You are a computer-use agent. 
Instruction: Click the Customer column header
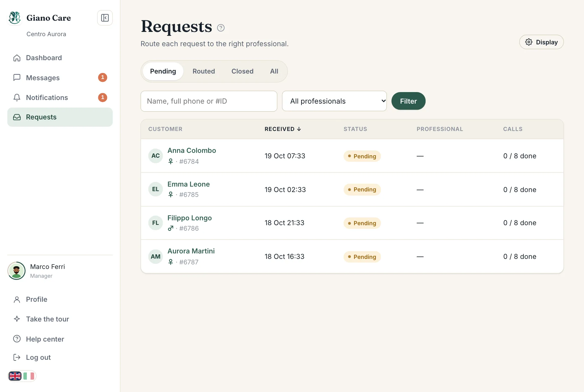(165, 129)
